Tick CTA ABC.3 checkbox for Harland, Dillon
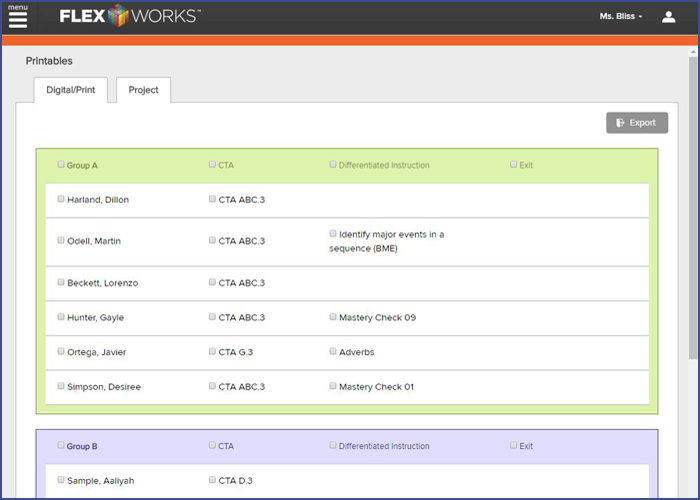The image size is (700, 500). (x=212, y=199)
